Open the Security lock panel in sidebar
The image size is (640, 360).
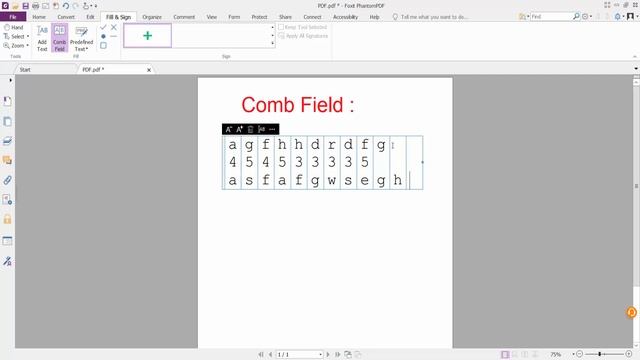[7, 219]
